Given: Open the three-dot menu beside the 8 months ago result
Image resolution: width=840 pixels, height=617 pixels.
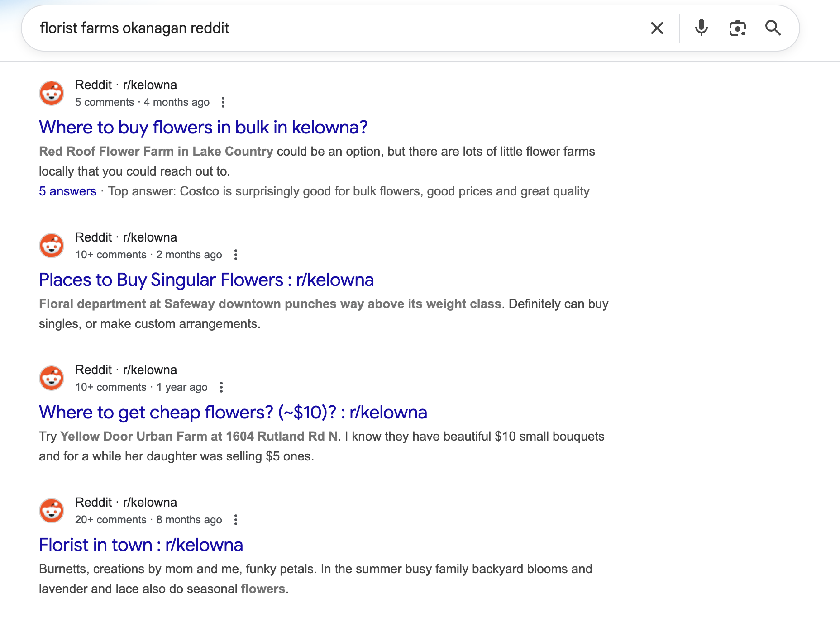Looking at the screenshot, I should [236, 520].
